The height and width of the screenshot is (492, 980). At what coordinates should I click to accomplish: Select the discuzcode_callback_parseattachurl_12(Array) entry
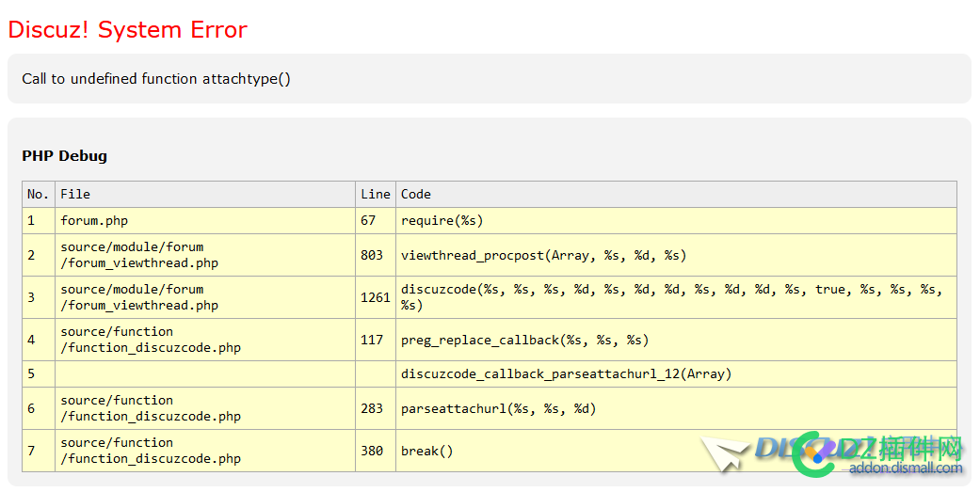click(566, 374)
